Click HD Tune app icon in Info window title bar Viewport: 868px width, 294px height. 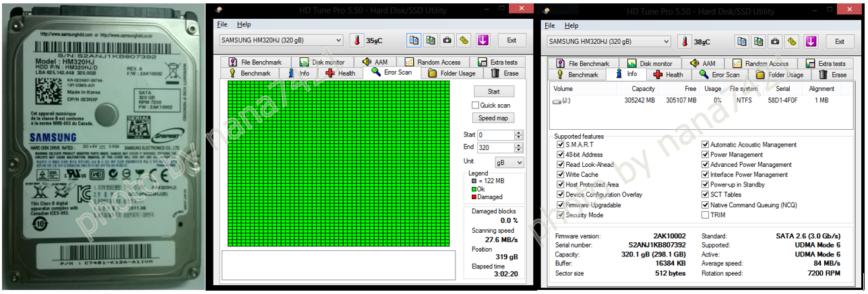point(547,11)
